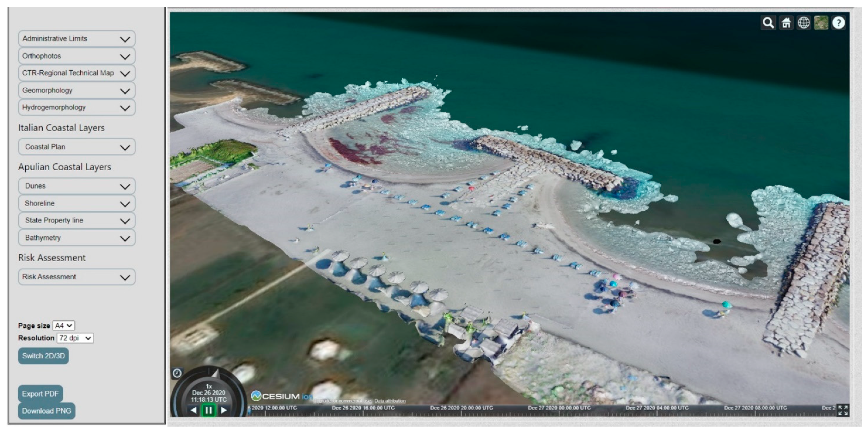The width and height of the screenshot is (868, 434).
Task: Click the Data attribution link
Action: click(x=390, y=401)
